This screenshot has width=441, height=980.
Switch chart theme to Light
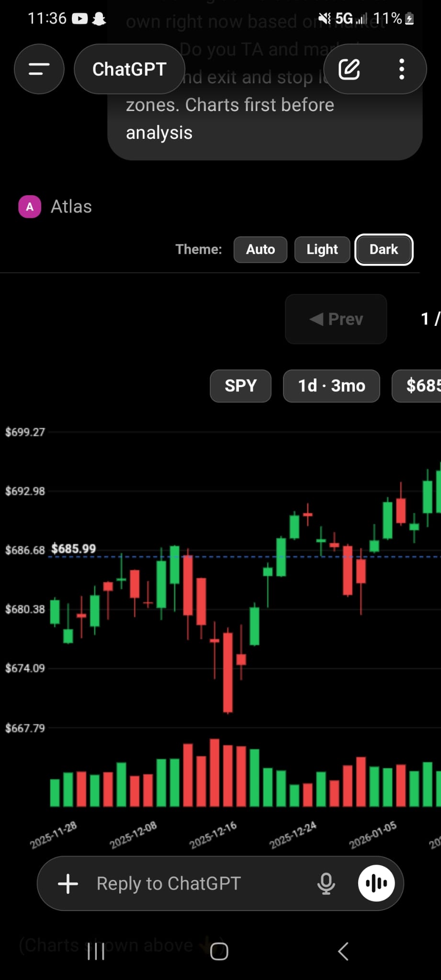[x=322, y=249]
